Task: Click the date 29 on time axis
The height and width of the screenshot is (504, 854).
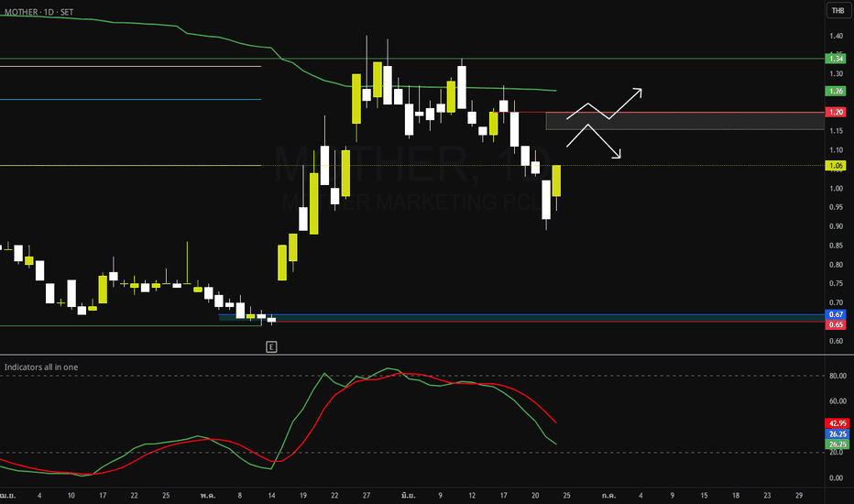Action: pos(799,496)
